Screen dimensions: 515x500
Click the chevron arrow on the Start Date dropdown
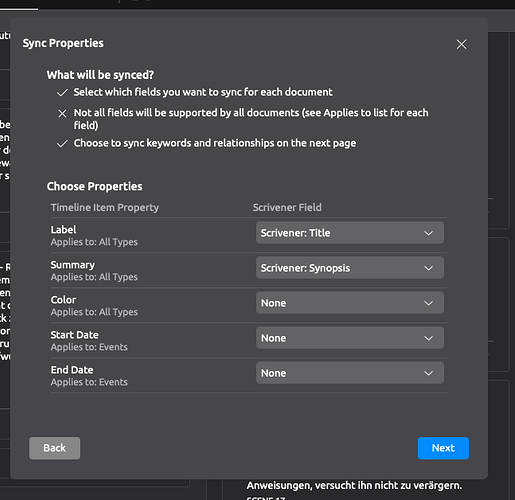click(428, 338)
